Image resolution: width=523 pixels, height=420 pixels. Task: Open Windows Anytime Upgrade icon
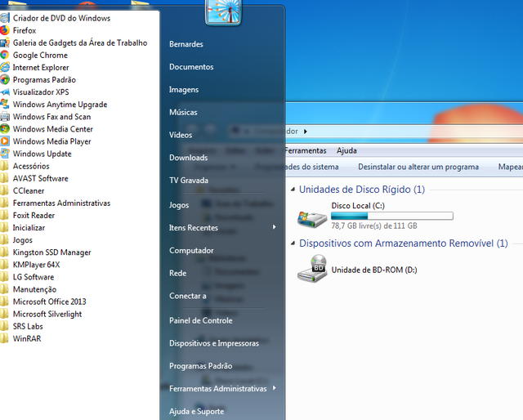tap(4, 105)
